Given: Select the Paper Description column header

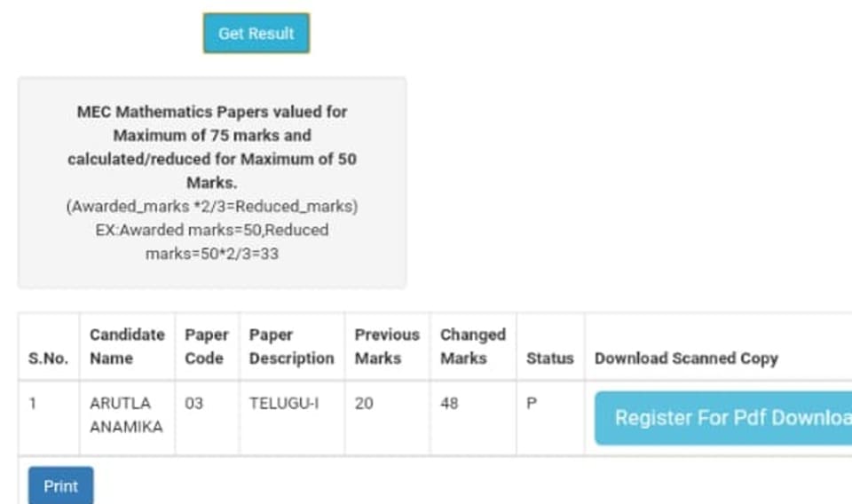Looking at the screenshot, I should (x=291, y=346).
